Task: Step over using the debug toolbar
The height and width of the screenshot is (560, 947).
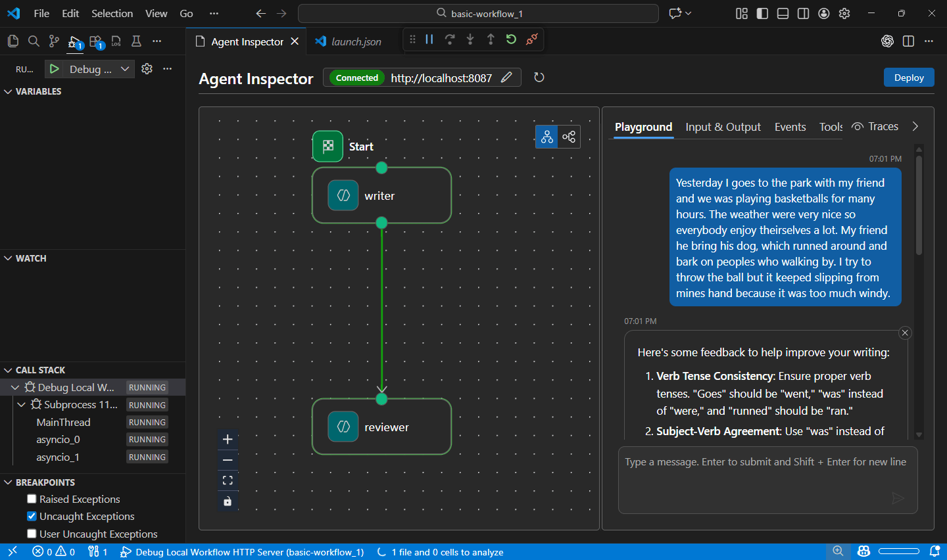Action: 450,39
